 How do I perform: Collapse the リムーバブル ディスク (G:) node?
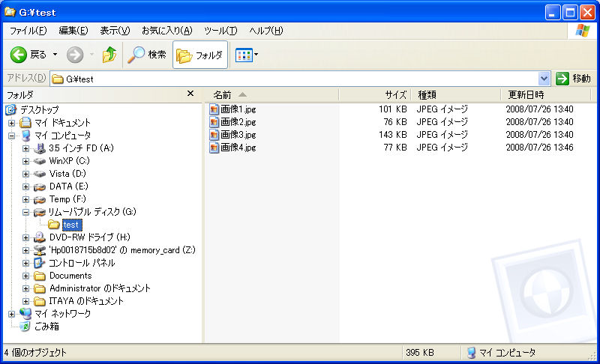click(x=25, y=213)
